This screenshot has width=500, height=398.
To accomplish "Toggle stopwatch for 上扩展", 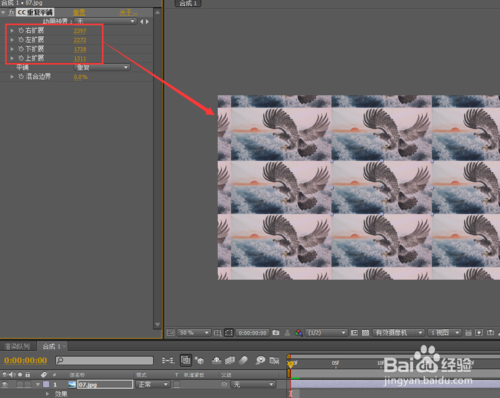I will (21, 58).
